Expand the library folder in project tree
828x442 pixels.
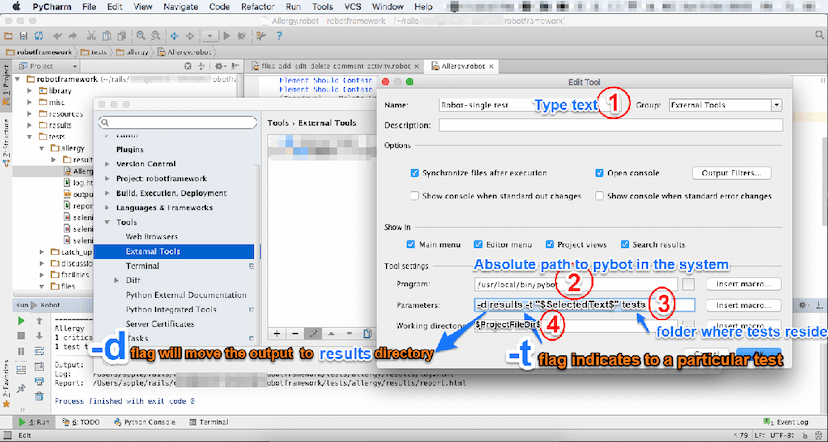click(28, 91)
